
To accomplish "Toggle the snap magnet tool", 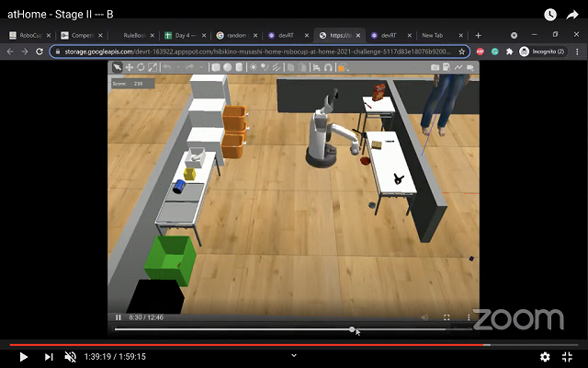I will point(328,67).
